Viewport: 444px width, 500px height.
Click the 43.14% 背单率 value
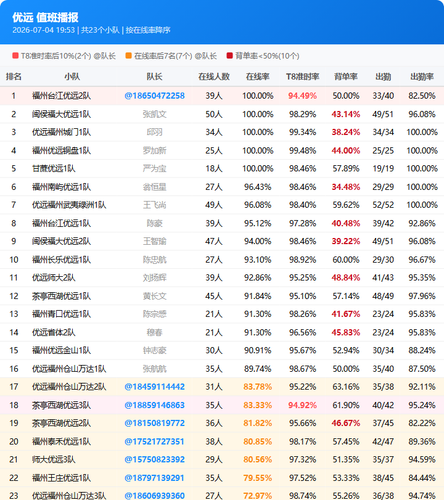[x=346, y=114]
